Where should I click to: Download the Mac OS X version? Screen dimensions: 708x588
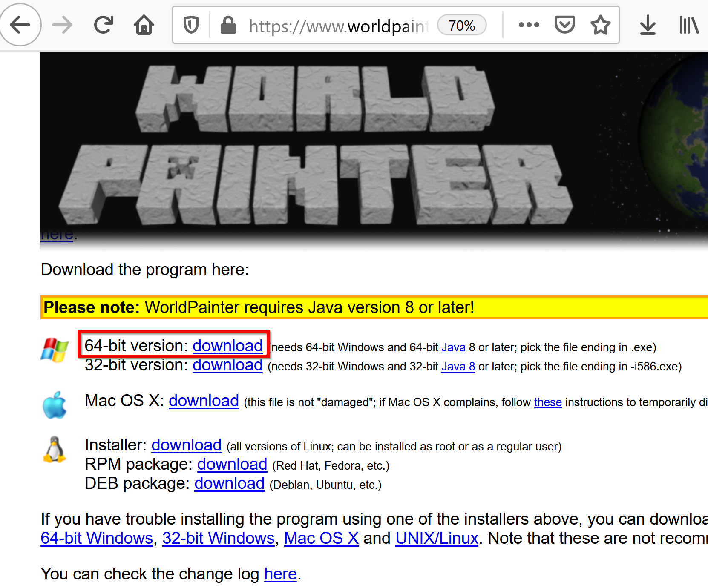(204, 401)
